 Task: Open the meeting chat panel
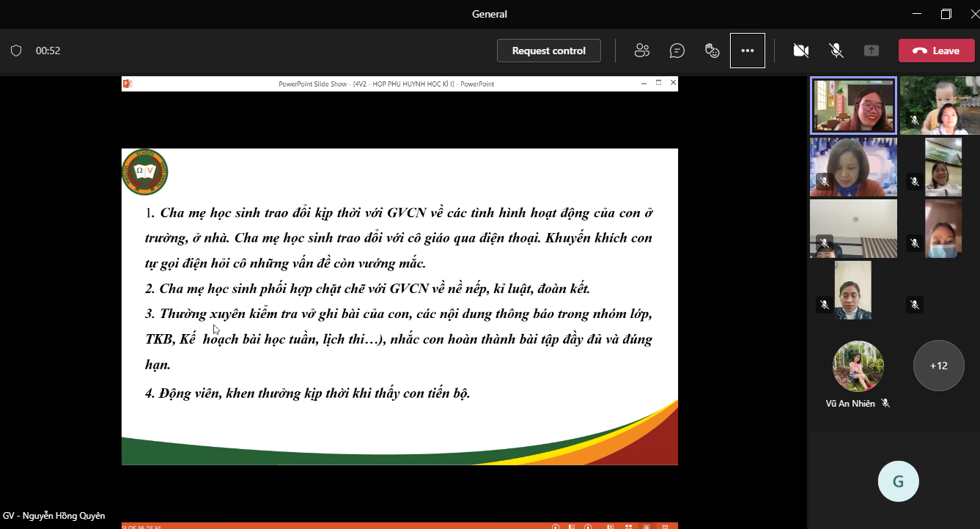[677, 51]
